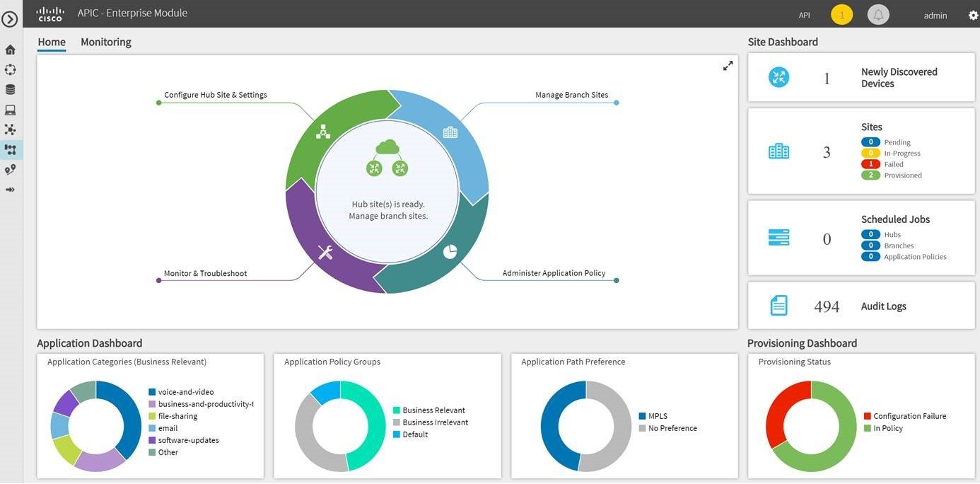Open Device Inventory from the sidebar
This screenshot has width=980, height=484.
(x=10, y=88)
